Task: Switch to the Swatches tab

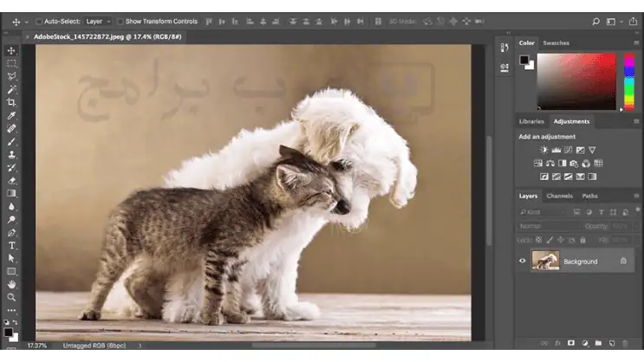Action: coord(556,42)
